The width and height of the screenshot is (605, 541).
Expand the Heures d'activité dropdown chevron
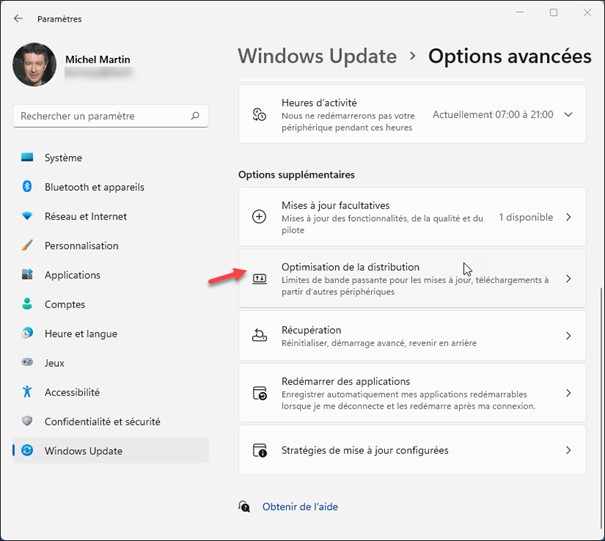(568, 115)
